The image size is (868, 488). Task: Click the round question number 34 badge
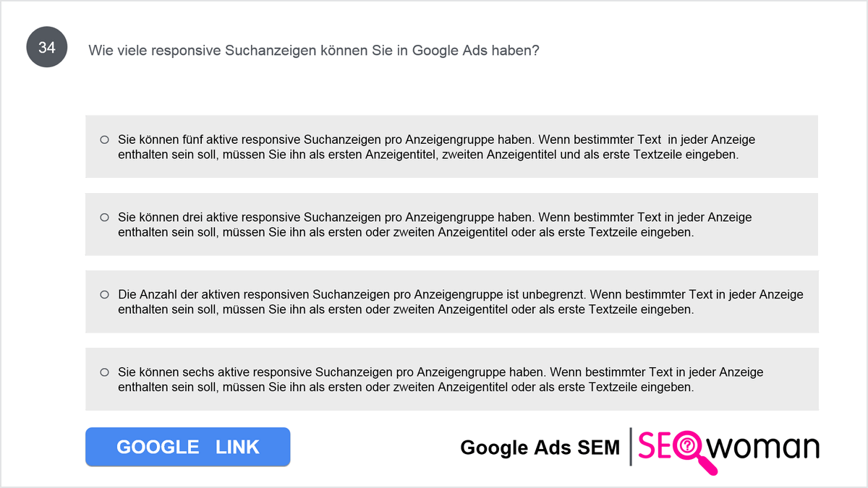47,48
